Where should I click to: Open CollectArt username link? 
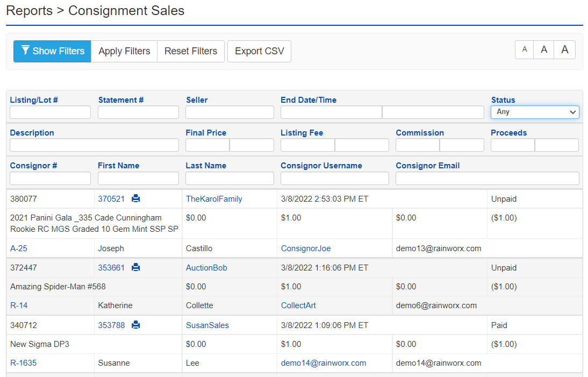point(298,305)
